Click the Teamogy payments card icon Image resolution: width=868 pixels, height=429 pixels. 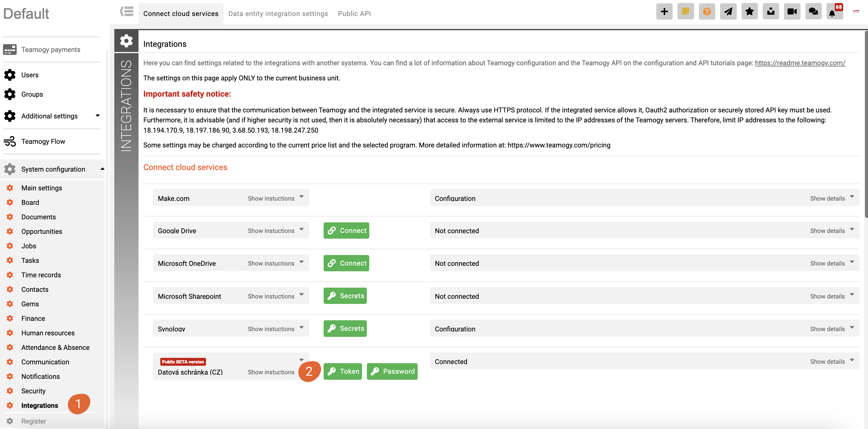tap(10, 50)
